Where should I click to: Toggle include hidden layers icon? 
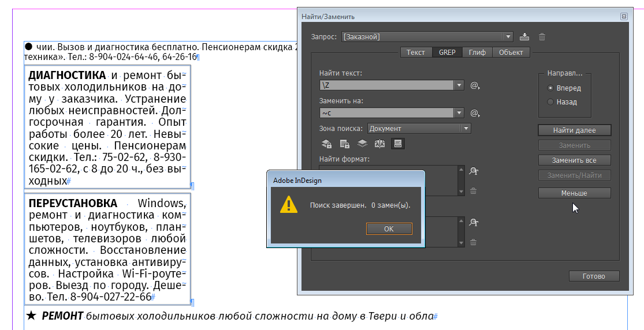point(362,144)
